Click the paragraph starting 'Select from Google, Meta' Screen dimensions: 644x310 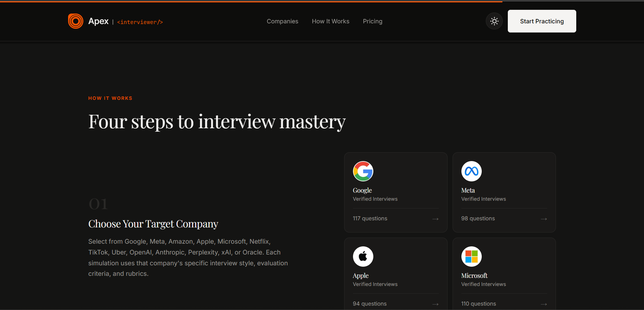[188, 258]
